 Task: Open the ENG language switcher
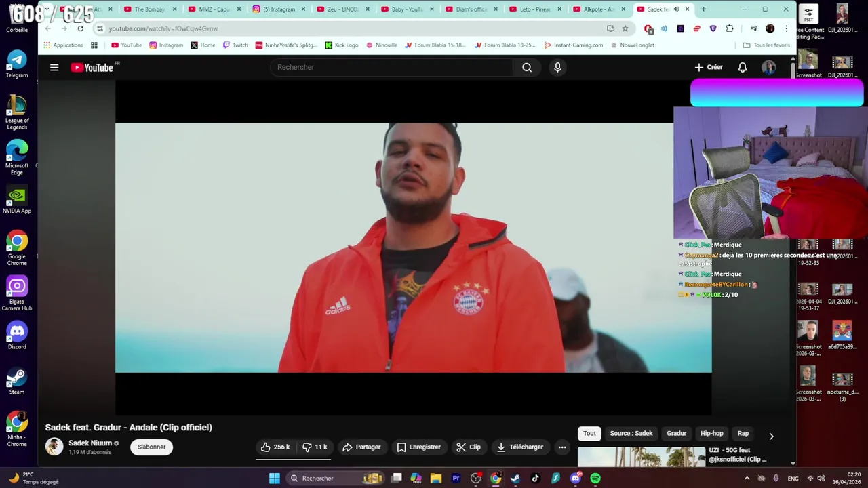pyautogui.click(x=793, y=479)
